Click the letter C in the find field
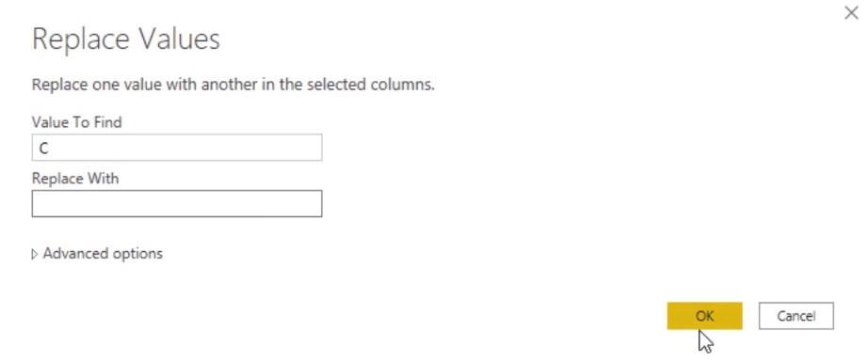868x363 pixels. [x=43, y=149]
